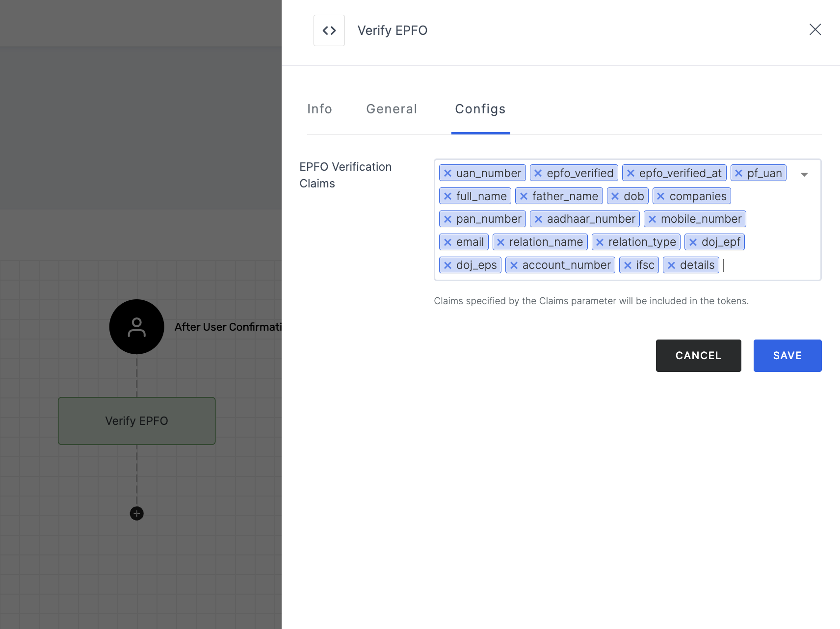Click the uan_number tag text
This screenshot has height=629, width=840.
(489, 173)
